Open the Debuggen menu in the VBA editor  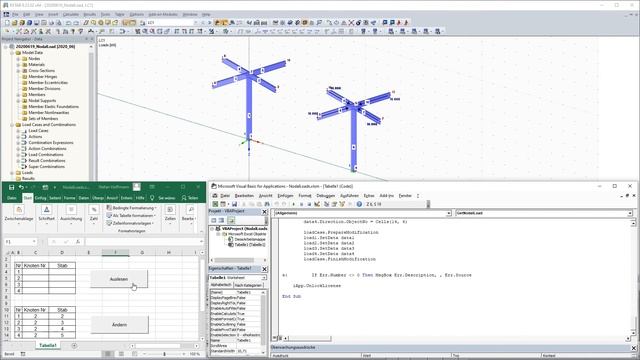point(325,196)
